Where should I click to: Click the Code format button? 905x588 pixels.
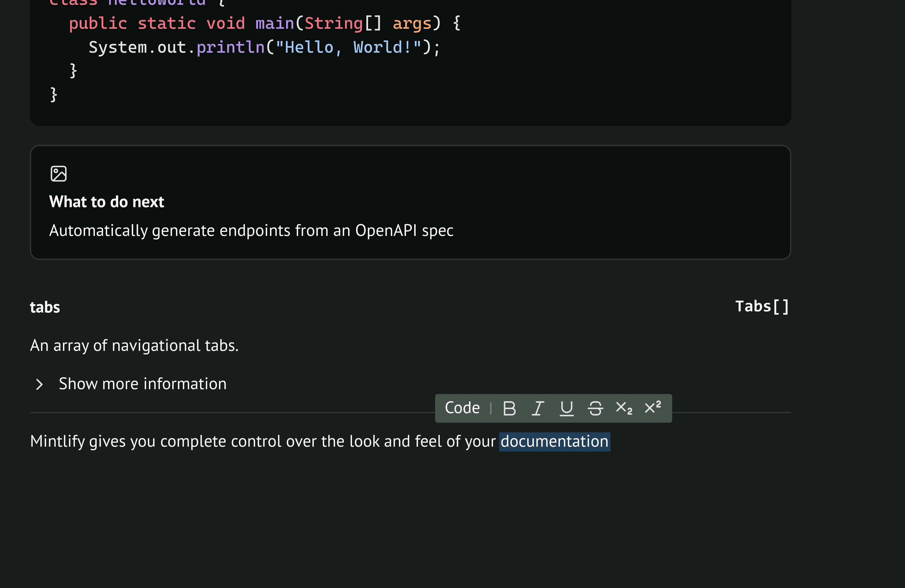pos(462,408)
